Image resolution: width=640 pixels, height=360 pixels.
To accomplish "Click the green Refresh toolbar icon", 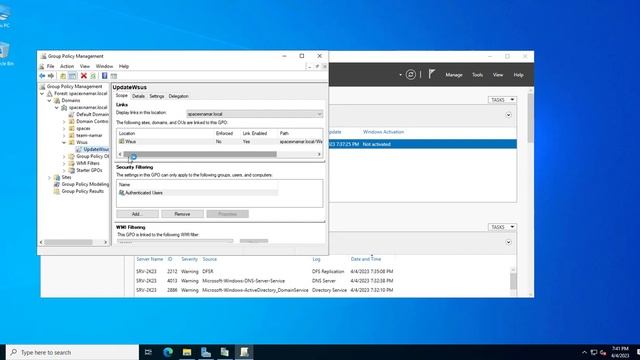I will (x=93, y=76).
